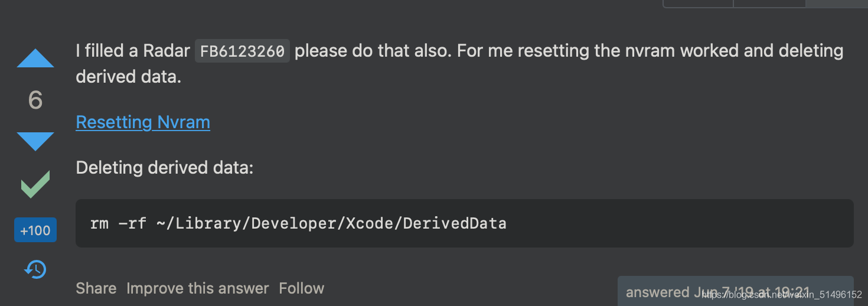Upvote this answer with the up arrow
This screenshot has height=306, width=868.
click(x=35, y=58)
